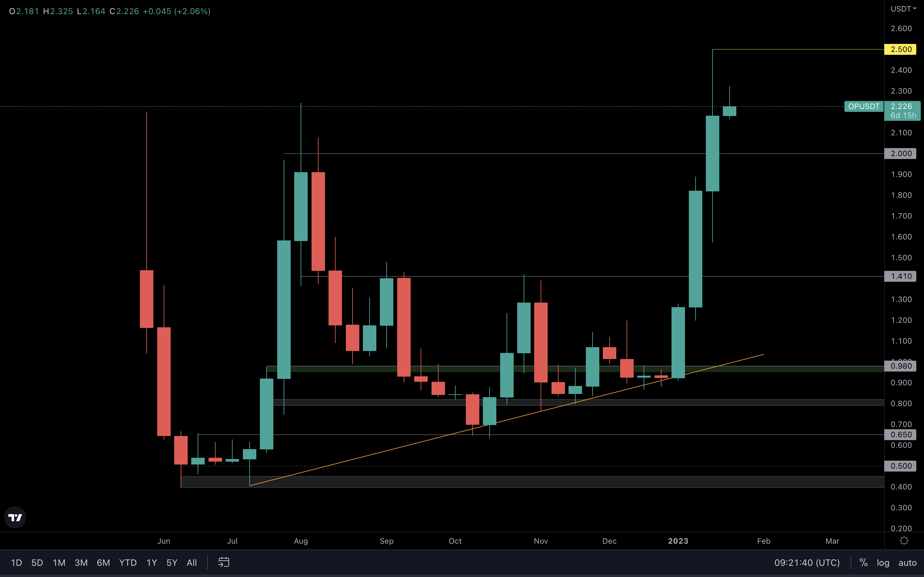Viewport: 924px width, 577px height.
Task: Click the TradingView logo icon
Action: 15,517
